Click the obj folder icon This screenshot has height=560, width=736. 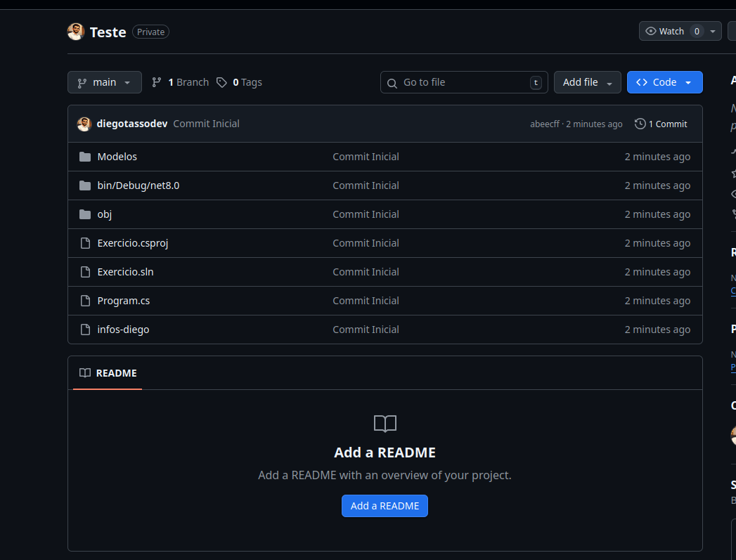point(85,214)
